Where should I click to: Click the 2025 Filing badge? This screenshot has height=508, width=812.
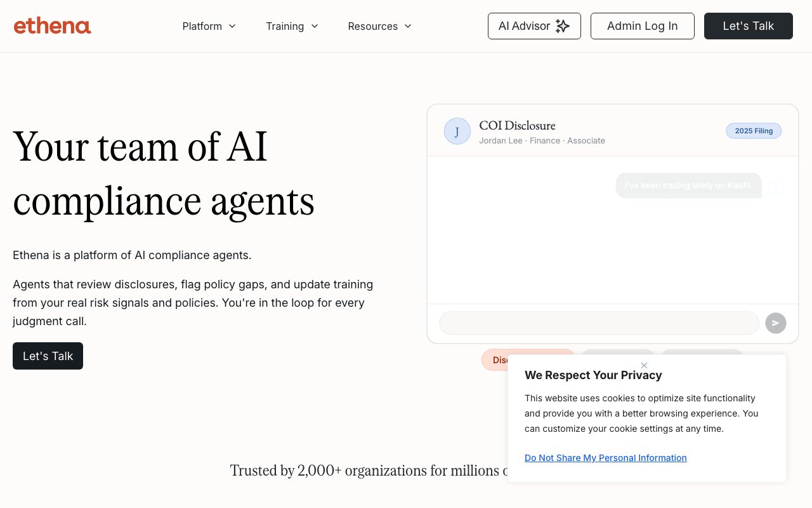(x=754, y=131)
